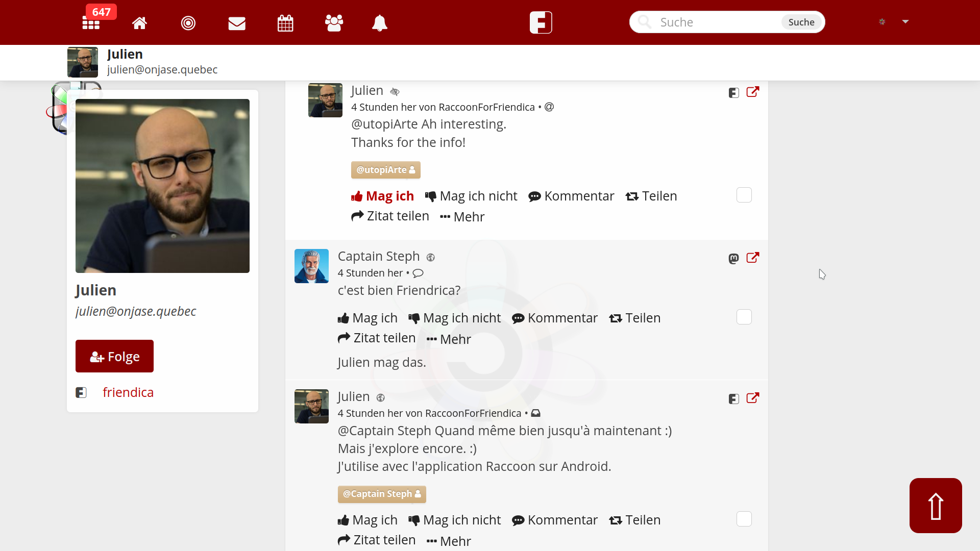Screen dimensions: 980x551
Task: Click the user avatar in the navbar
Action: (x=882, y=21)
